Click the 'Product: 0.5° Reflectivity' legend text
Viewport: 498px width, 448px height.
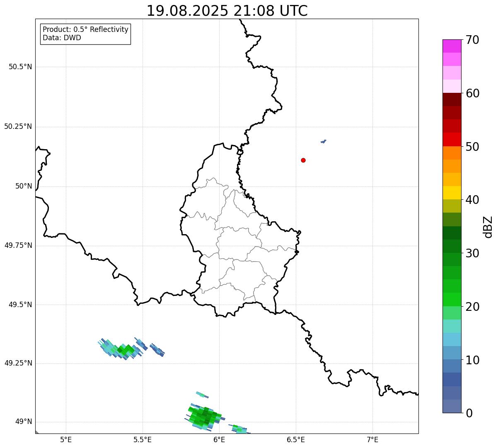85,30
